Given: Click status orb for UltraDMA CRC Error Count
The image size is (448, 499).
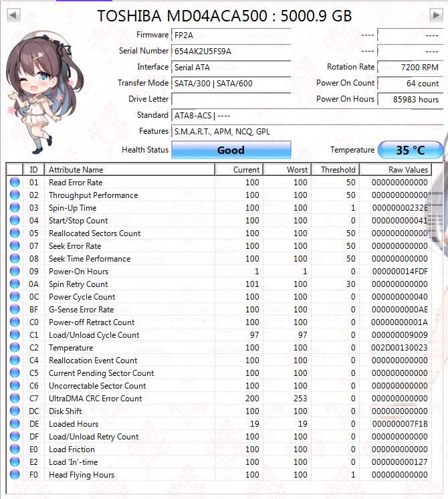Looking at the screenshot, I should 15,398.
